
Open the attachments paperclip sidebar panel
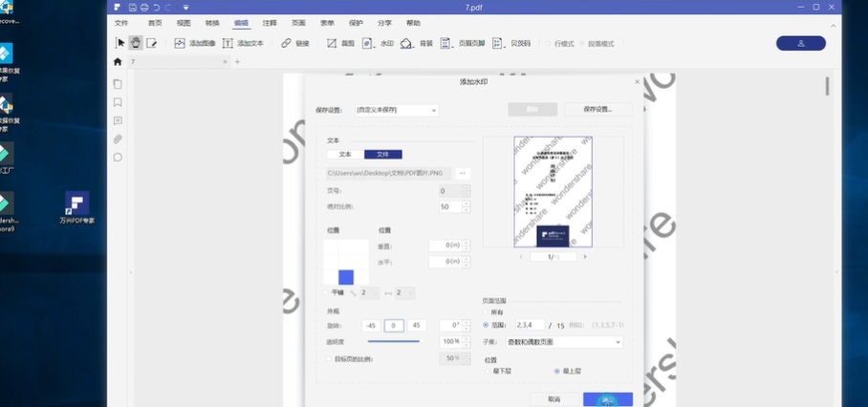(x=118, y=139)
